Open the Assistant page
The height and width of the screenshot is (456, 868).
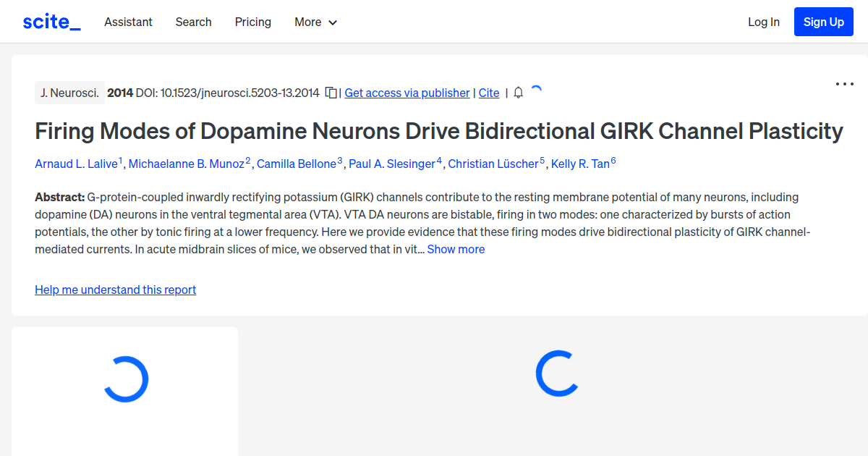pos(128,22)
